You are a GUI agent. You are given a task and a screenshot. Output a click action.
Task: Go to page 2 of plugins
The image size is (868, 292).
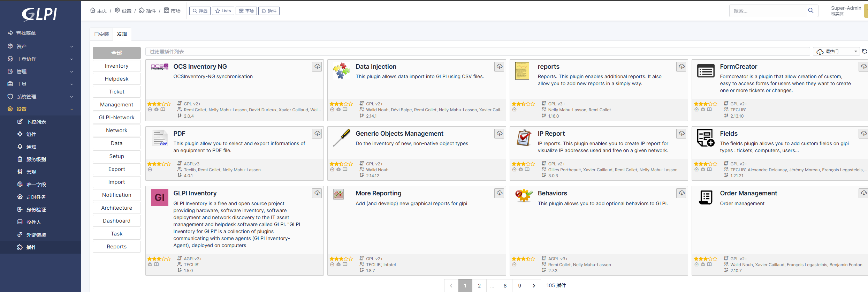coord(479,285)
